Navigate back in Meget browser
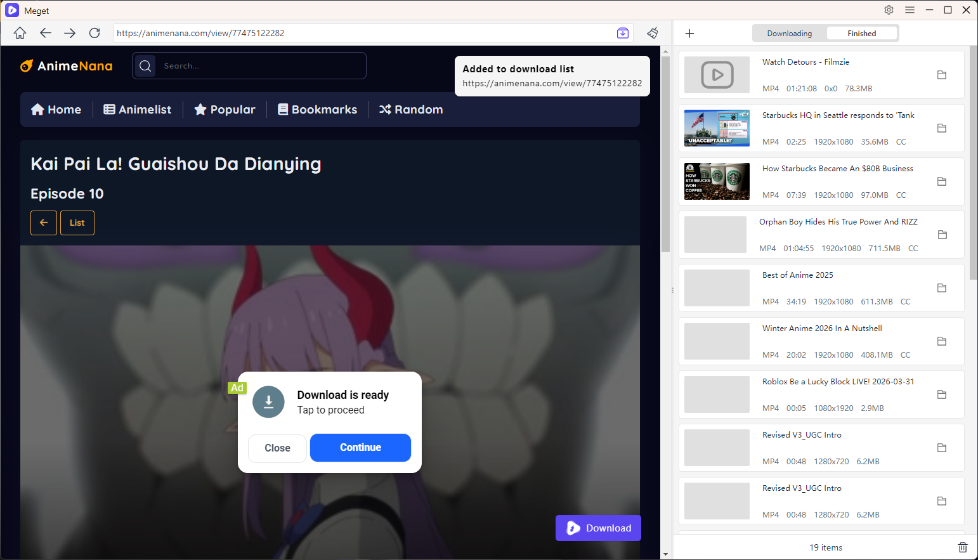 [x=45, y=33]
